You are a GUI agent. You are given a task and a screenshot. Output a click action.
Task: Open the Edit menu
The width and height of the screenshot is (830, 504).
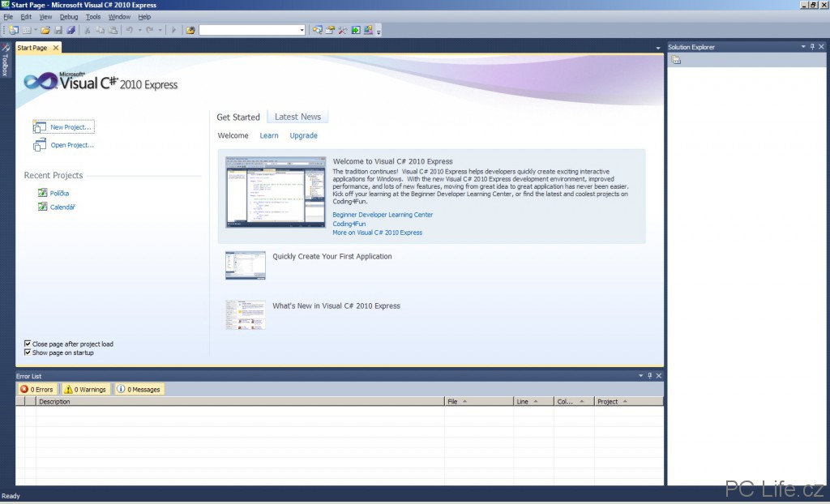click(26, 17)
